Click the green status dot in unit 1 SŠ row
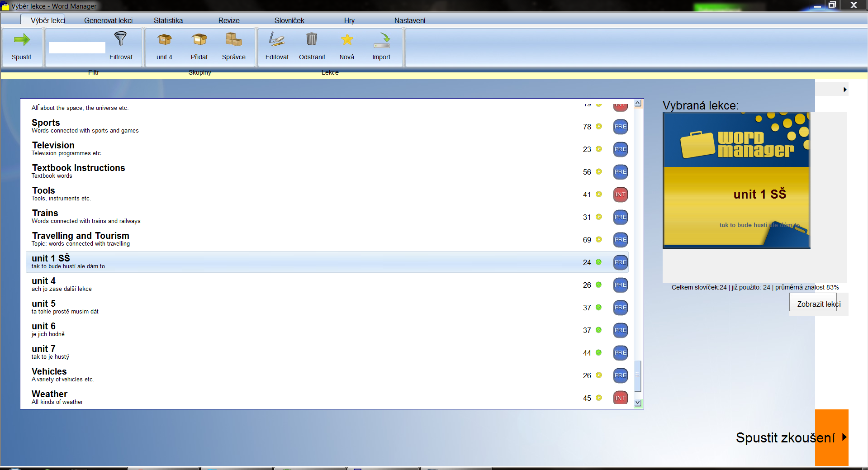 coord(599,262)
